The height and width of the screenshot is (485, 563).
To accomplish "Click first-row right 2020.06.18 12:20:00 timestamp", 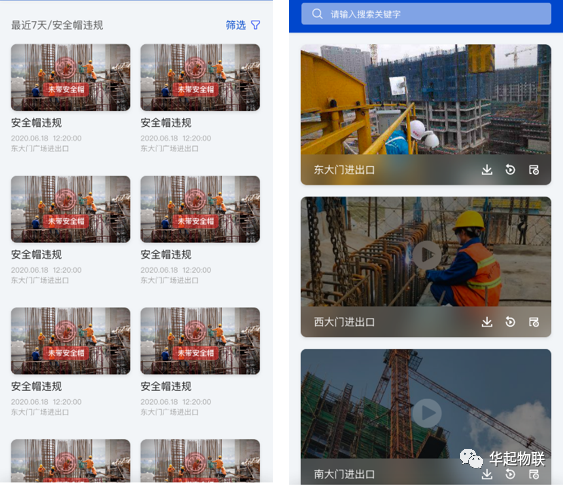I will 176,138.
